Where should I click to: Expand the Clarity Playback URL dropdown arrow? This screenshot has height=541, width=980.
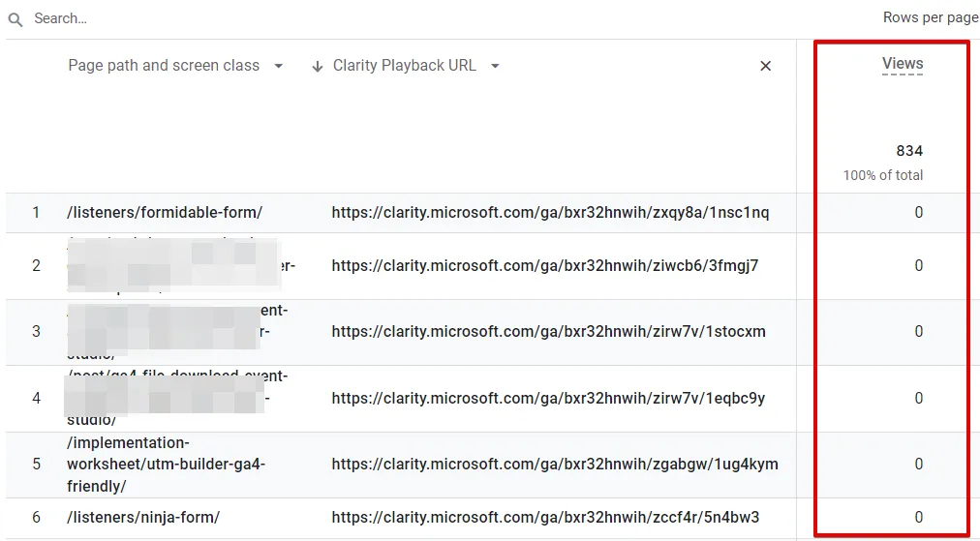coord(495,67)
